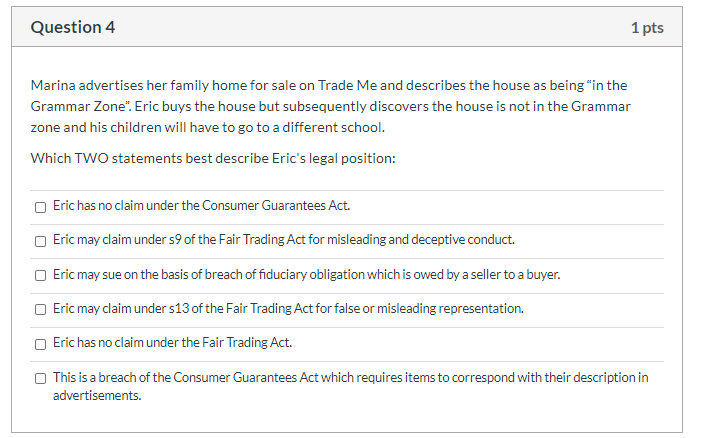Image resolution: width=713 pixels, height=438 pixels.
Task: Click the answer text about fiduciary obligation owed by a seller
Action: pyautogui.click(x=306, y=274)
